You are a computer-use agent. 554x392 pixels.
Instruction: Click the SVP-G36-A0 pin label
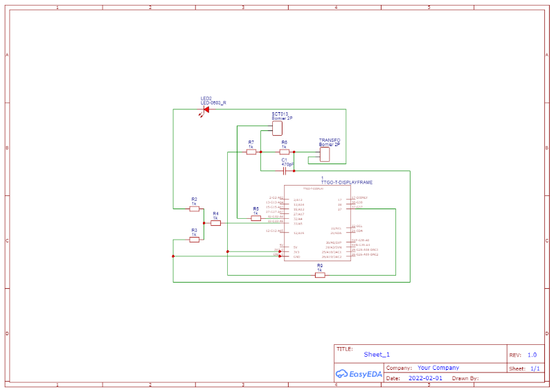pyautogui.click(x=360, y=240)
